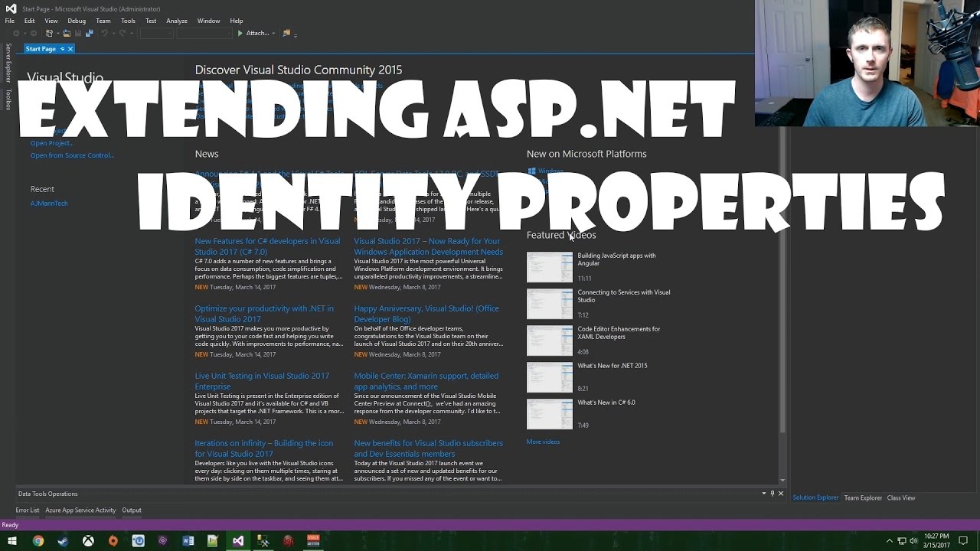Open the New Project dropdown arrow
This screenshot has height=551, width=980.
[57, 33]
